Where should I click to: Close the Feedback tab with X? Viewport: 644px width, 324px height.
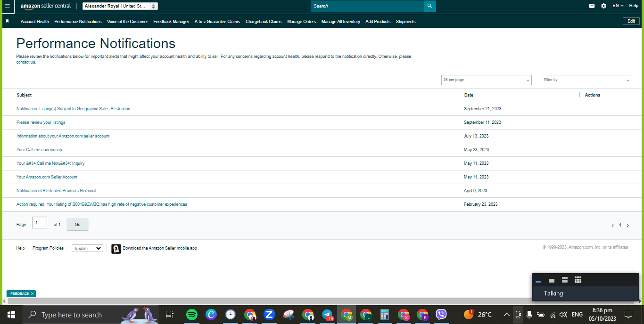(32, 294)
